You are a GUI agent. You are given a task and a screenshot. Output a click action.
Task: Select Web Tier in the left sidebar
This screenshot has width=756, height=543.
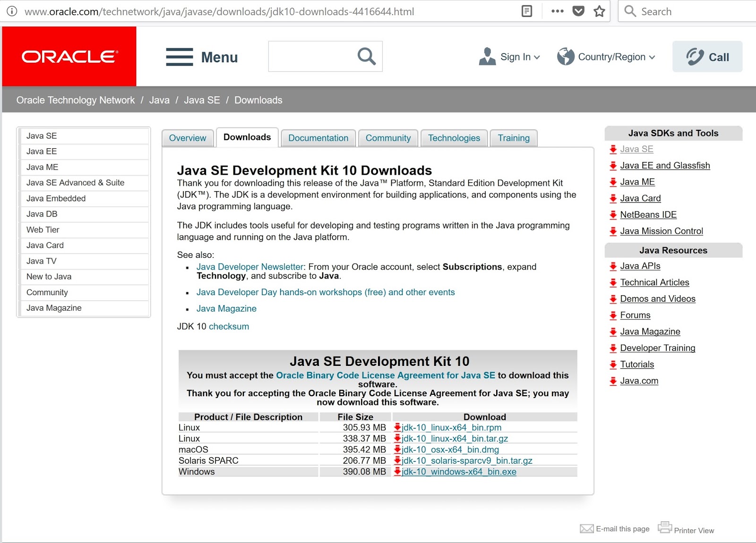click(84, 229)
